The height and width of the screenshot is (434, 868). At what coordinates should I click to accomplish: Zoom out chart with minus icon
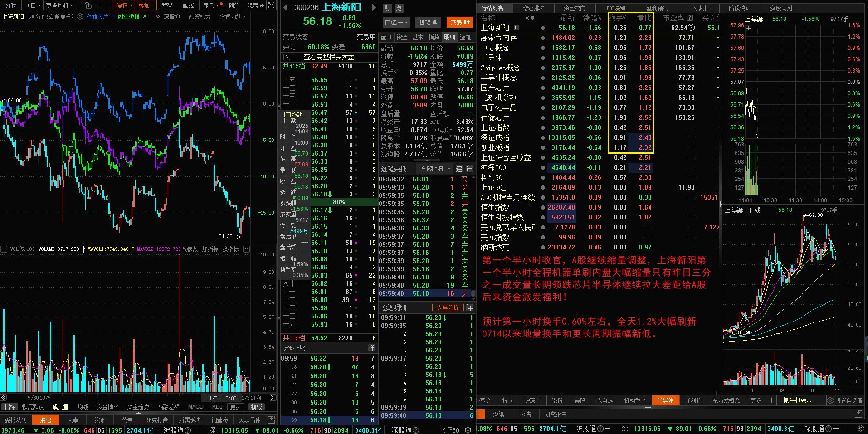[108, 5]
